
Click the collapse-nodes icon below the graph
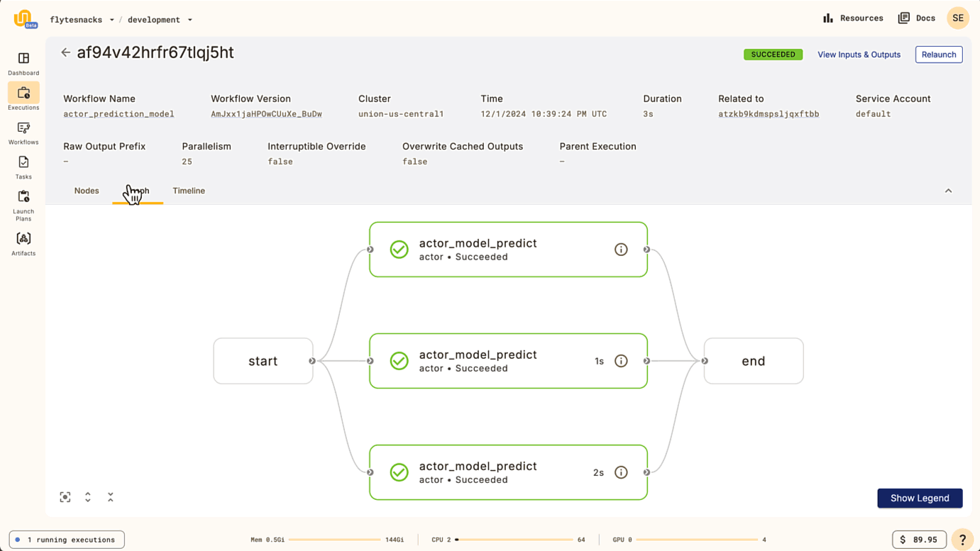(x=110, y=497)
